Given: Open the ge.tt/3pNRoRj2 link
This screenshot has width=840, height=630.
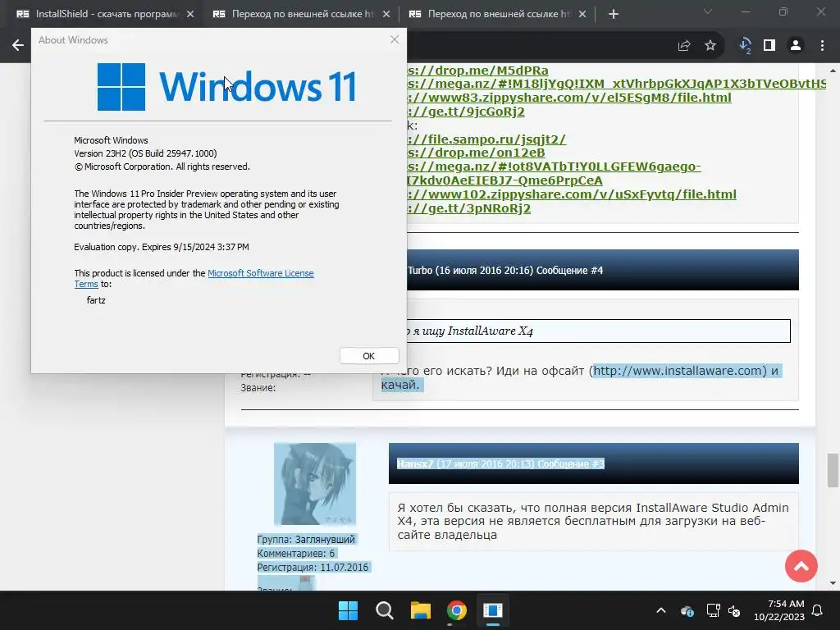Looking at the screenshot, I should [468, 208].
